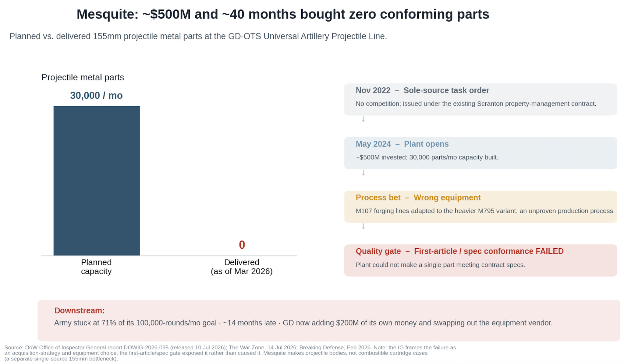
Task: Select the May 2024 Plant opens heading
Action: (x=402, y=144)
